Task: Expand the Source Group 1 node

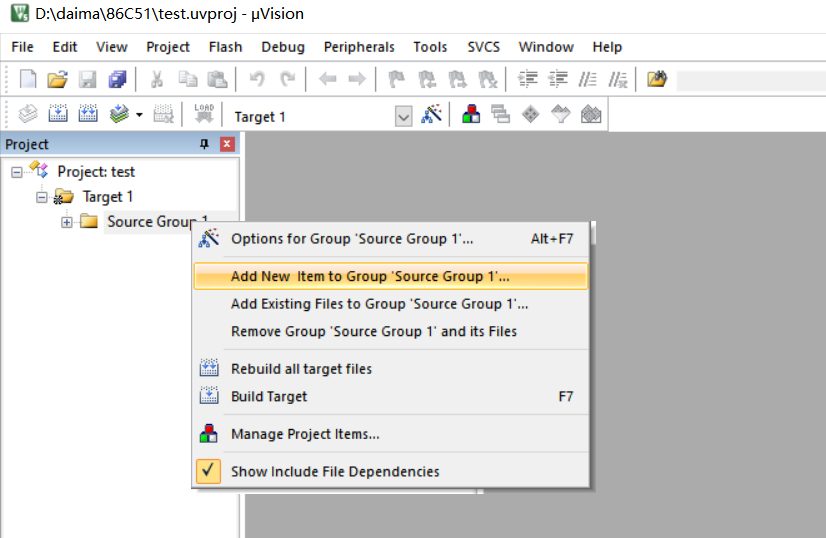Action: click(66, 222)
